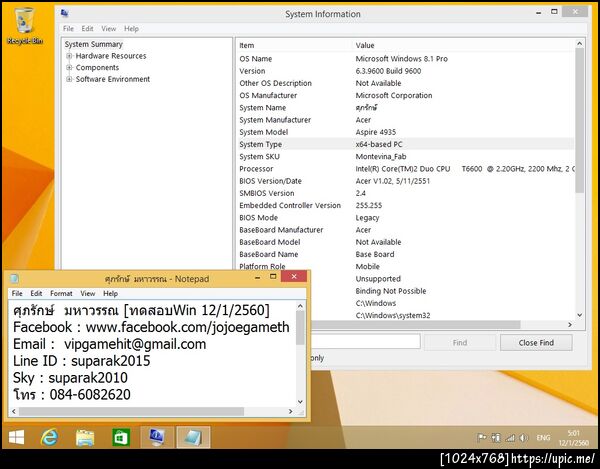Click the details pane vertical scrollbar thumb
600x469 pixels.
point(579,121)
